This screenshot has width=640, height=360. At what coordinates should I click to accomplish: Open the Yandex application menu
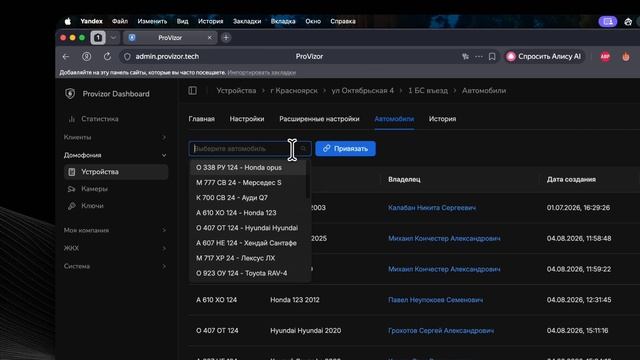91,21
